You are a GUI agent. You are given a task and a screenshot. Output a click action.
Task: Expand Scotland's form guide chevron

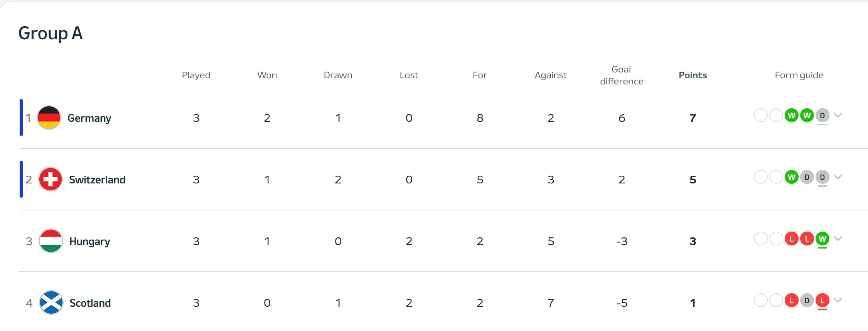[x=838, y=300]
